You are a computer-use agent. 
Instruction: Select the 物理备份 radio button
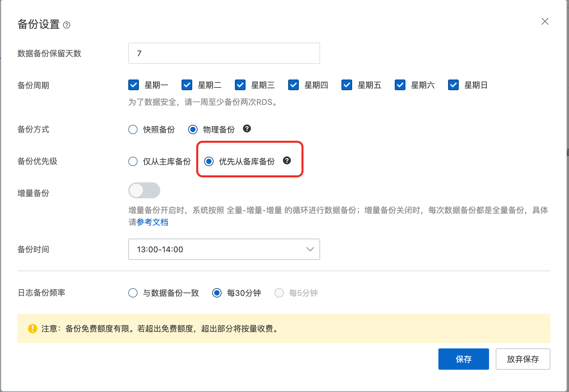[x=193, y=129]
